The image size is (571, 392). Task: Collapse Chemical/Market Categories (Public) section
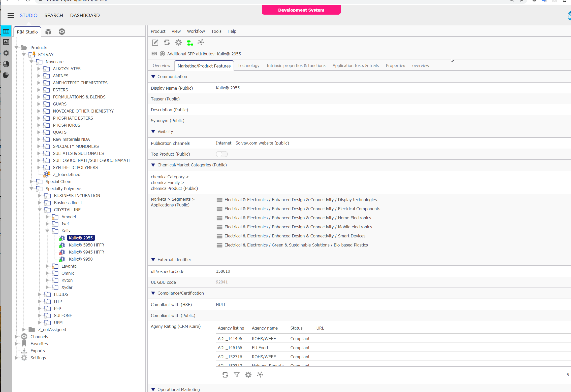coord(153,165)
